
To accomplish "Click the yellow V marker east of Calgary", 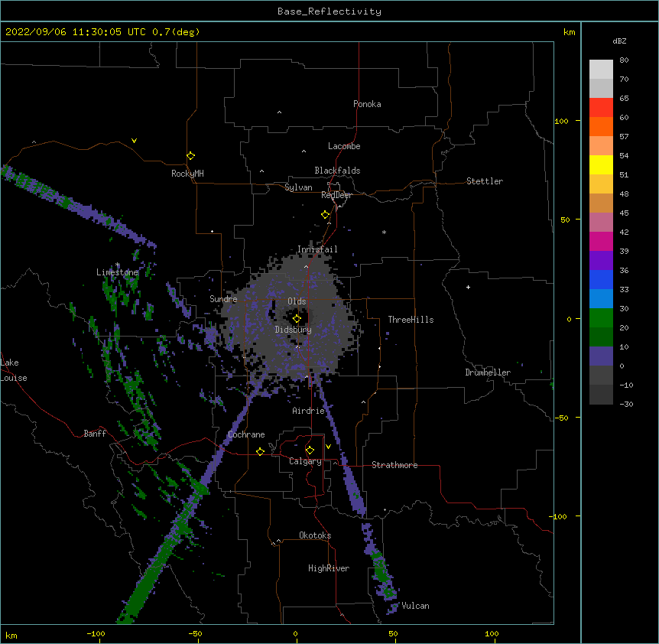I will point(328,447).
